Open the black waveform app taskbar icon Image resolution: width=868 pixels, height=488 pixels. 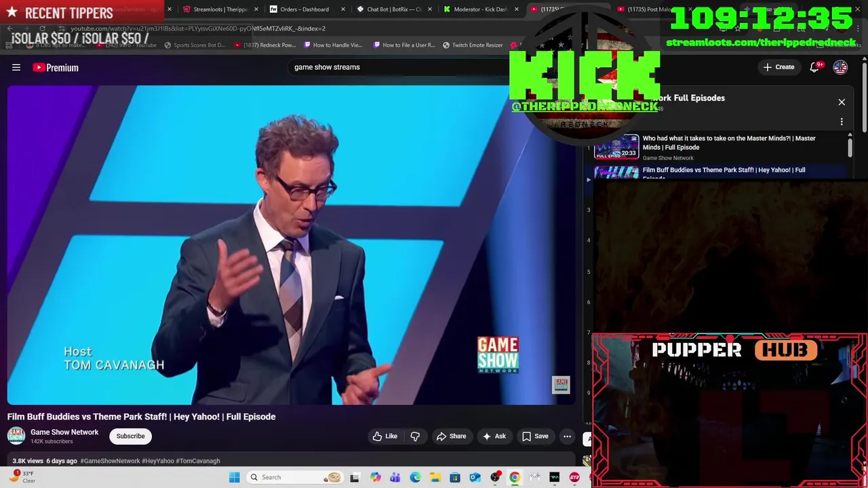pos(555,477)
